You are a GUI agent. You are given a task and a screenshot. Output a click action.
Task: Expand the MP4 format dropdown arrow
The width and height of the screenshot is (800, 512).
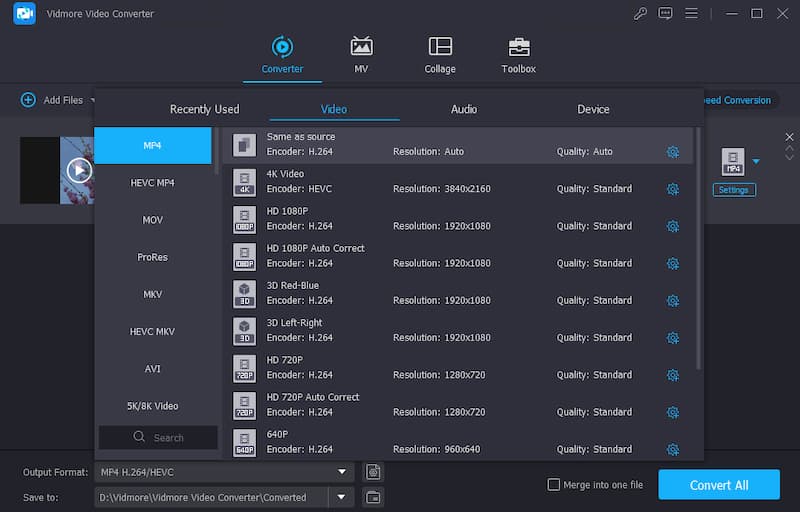(757, 160)
